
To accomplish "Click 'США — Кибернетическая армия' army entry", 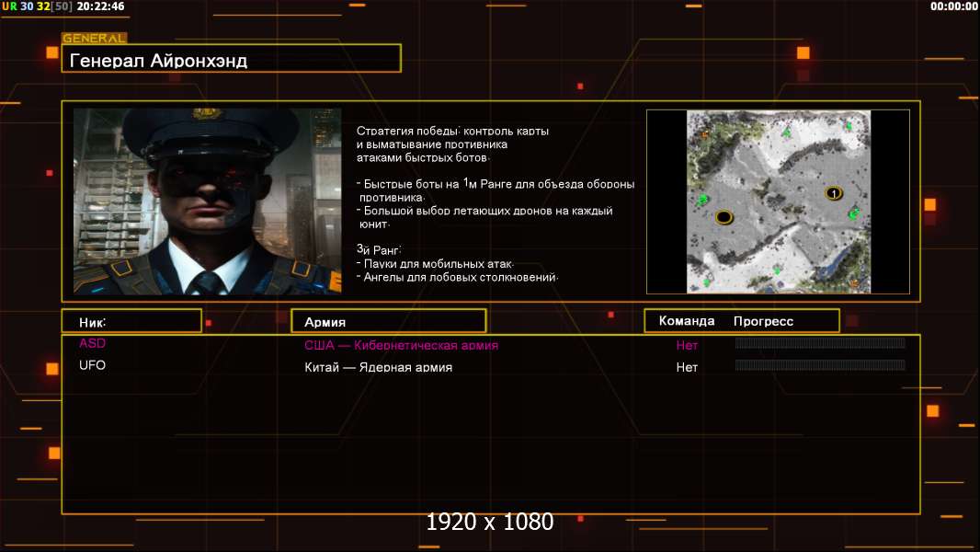I will click(x=401, y=345).
